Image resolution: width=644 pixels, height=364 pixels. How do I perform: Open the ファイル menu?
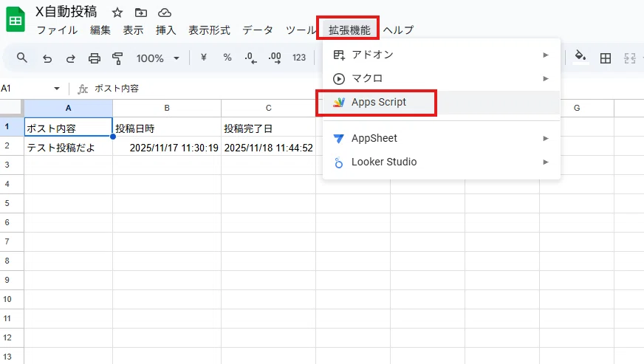pos(57,30)
